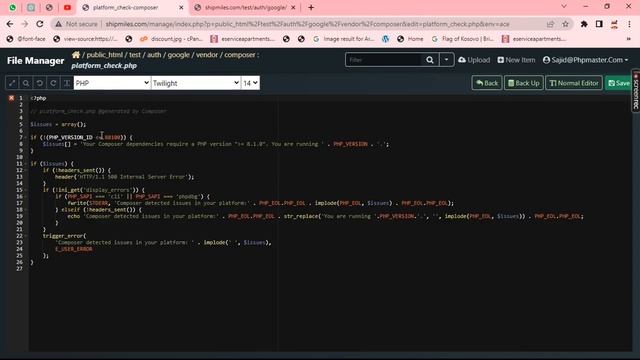Open the Flag of Kosovo bookmark
This screenshot has height=360, width=640.
pyautogui.click(x=462, y=39)
